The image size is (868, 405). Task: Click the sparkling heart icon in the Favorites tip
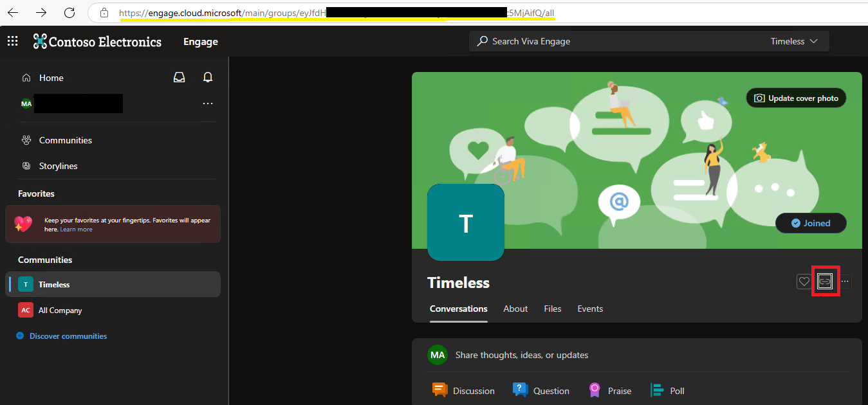24,224
